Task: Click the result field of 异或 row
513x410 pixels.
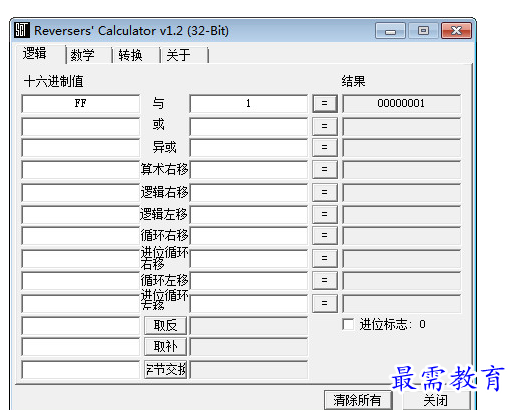Action: click(x=401, y=147)
